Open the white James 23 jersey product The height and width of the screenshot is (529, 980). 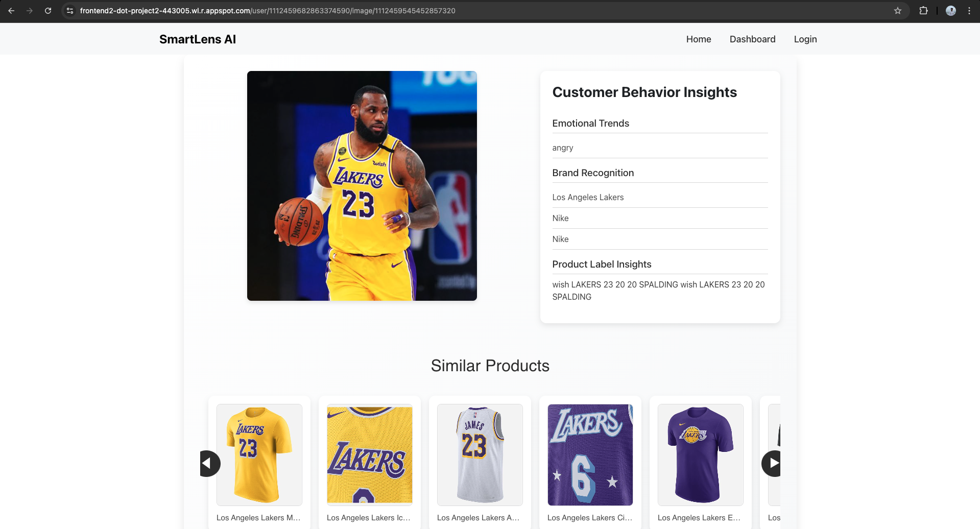(480, 455)
